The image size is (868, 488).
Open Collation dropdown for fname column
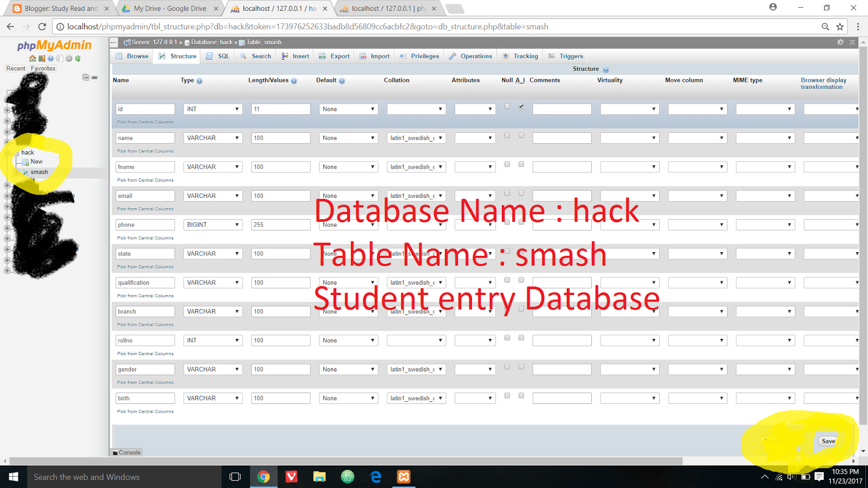(416, 167)
